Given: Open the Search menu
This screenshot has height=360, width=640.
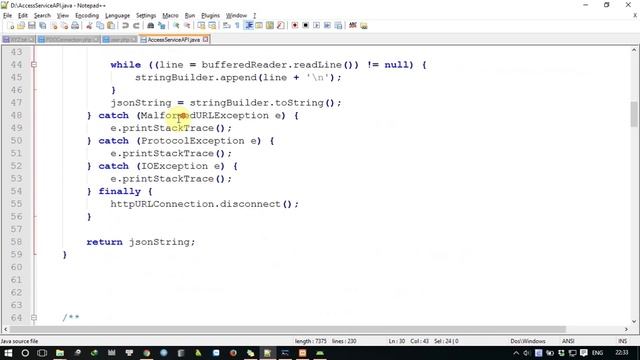Looking at the screenshot, I should 42,16.
